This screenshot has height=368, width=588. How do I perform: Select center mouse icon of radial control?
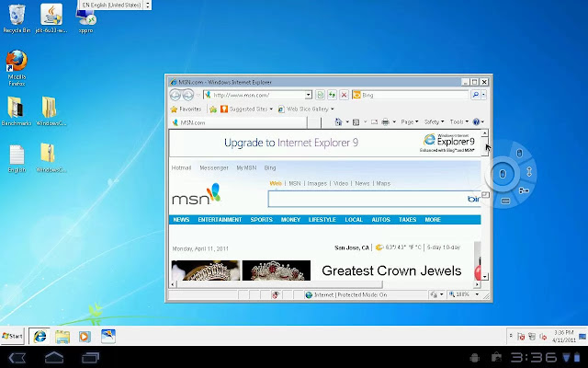coord(503,174)
